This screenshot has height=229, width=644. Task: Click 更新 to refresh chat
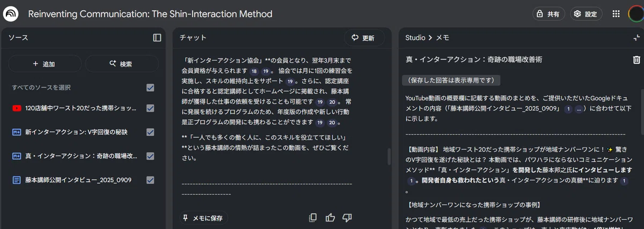coord(364,38)
